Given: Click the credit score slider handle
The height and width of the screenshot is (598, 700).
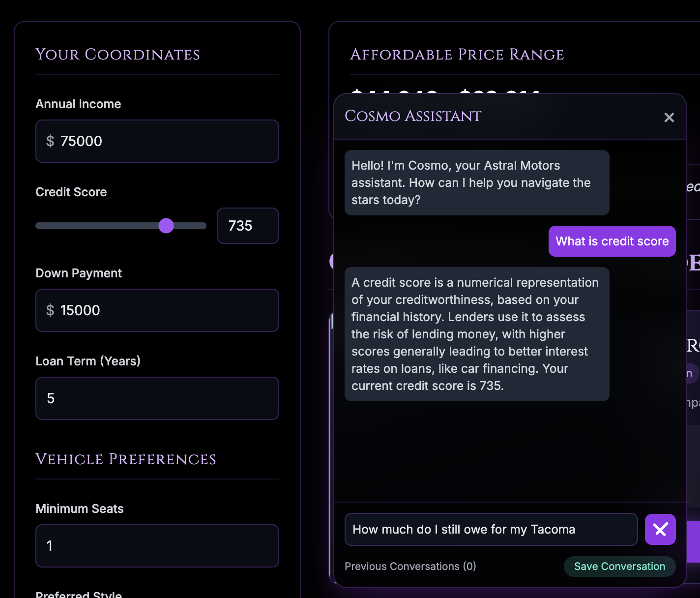Looking at the screenshot, I should (x=166, y=226).
